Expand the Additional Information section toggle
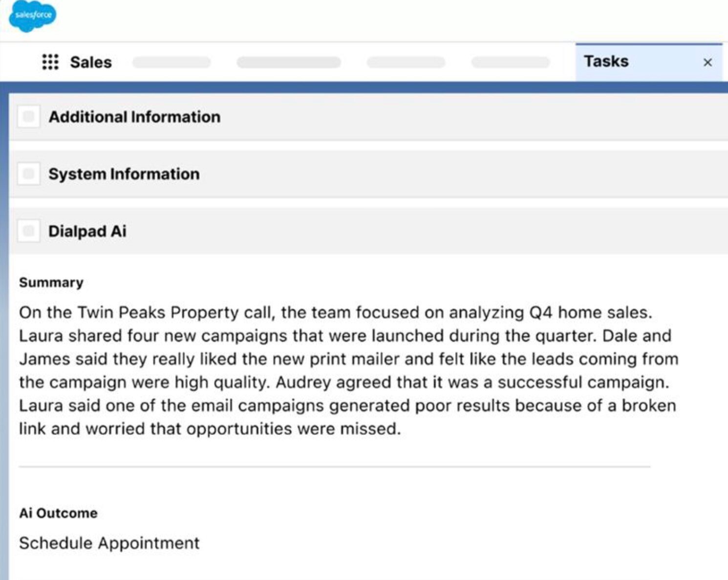This screenshot has width=728, height=580. tap(28, 117)
